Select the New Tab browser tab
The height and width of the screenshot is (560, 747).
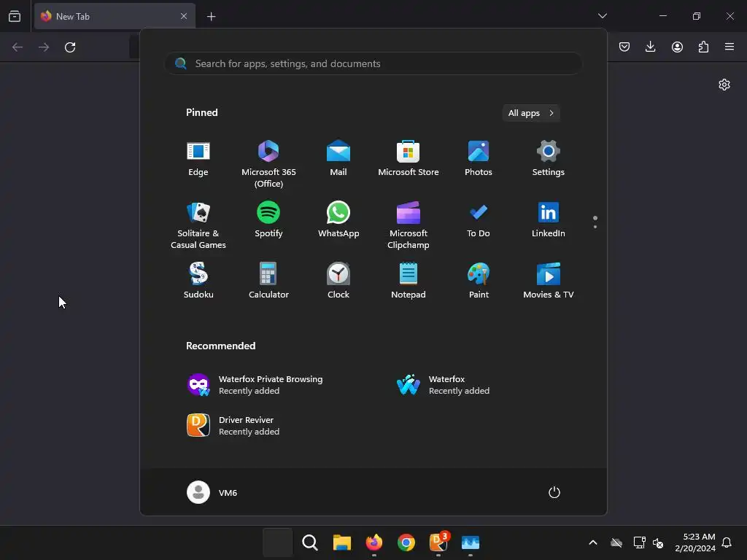click(x=115, y=16)
